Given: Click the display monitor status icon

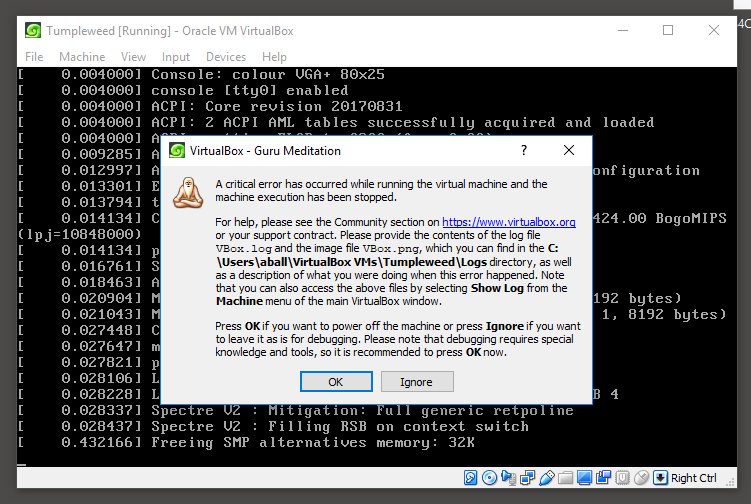Looking at the screenshot, I should click(584, 478).
